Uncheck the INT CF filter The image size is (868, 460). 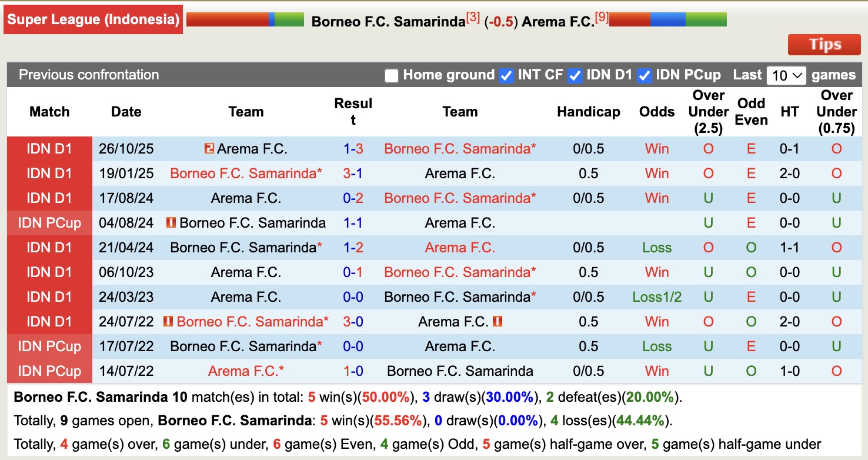point(506,75)
